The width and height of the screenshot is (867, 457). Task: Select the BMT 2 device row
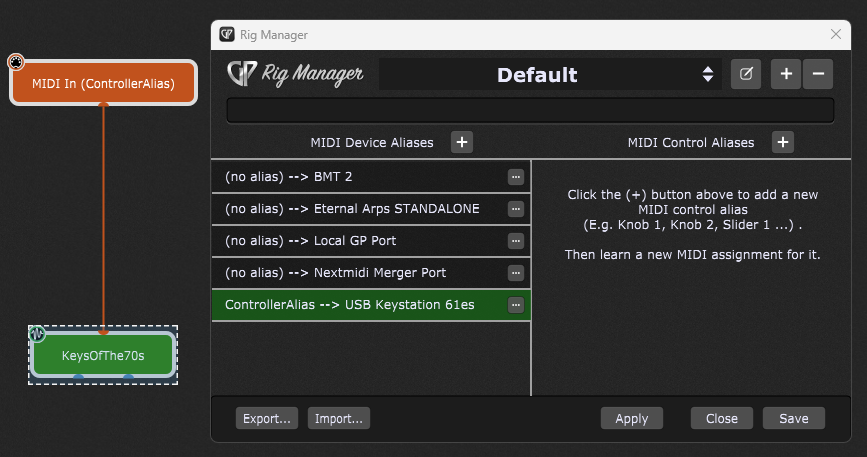pyautogui.click(x=360, y=177)
